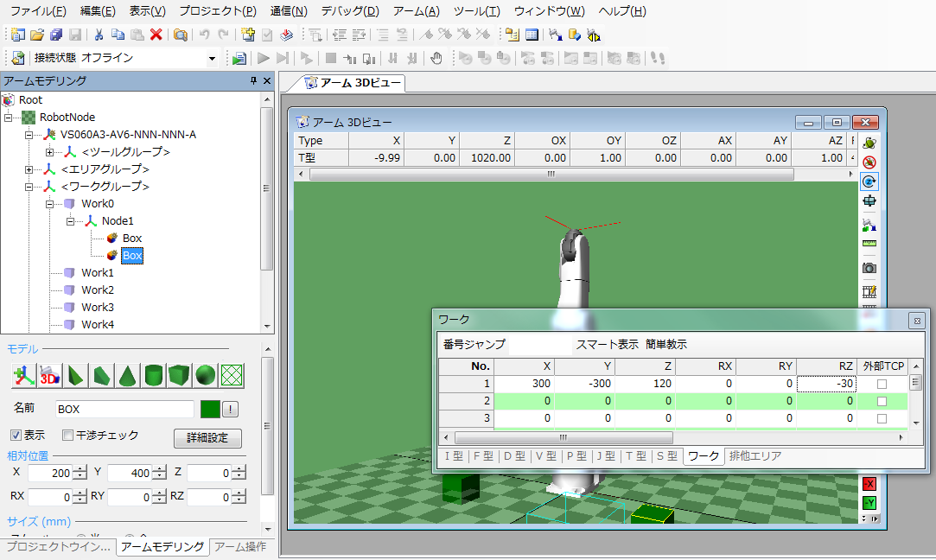Click the green color swatch beside name field
This screenshot has height=560, width=936.
208,409
